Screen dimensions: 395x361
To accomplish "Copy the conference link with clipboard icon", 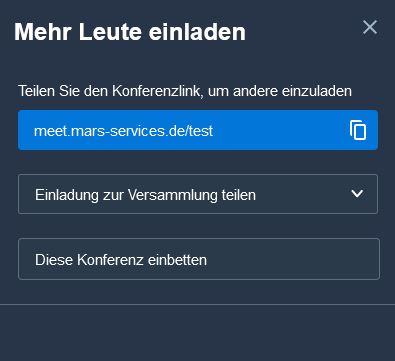I will coord(358,130).
